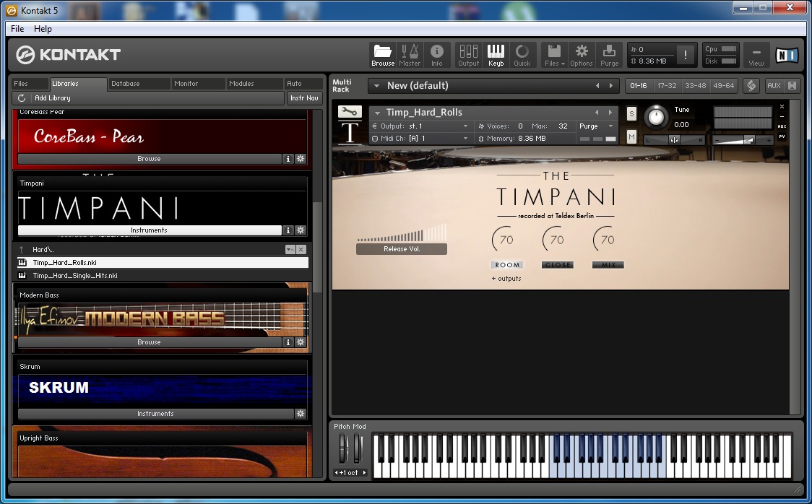The image size is (812, 504).
Task: Open the Timp_Hard_Rolls instrument name dropdown
Action: [378, 113]
